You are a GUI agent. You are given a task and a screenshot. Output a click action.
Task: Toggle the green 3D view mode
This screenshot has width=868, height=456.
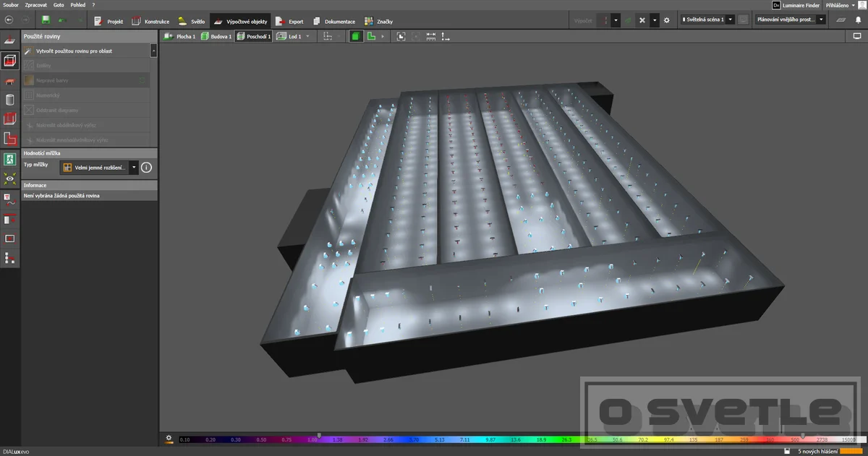pyautogui.click(x=356, y=36)
